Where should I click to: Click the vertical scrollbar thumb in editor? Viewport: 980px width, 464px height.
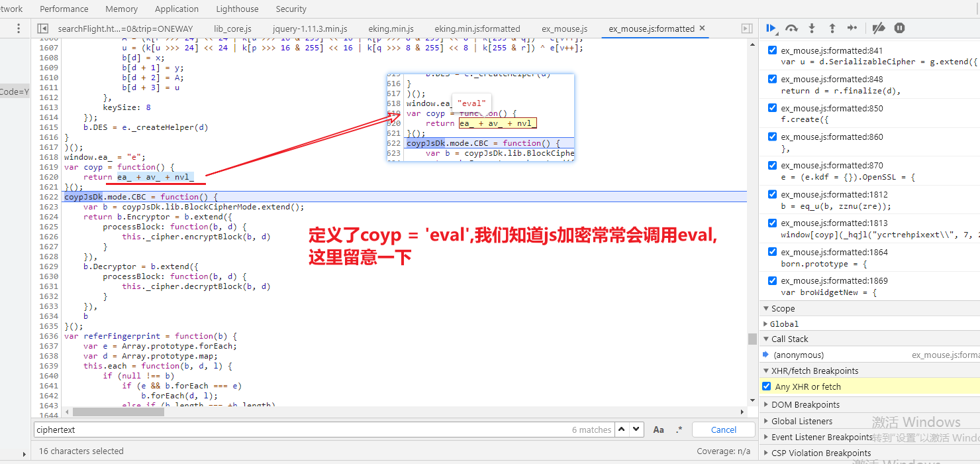(x=752, y=339)
